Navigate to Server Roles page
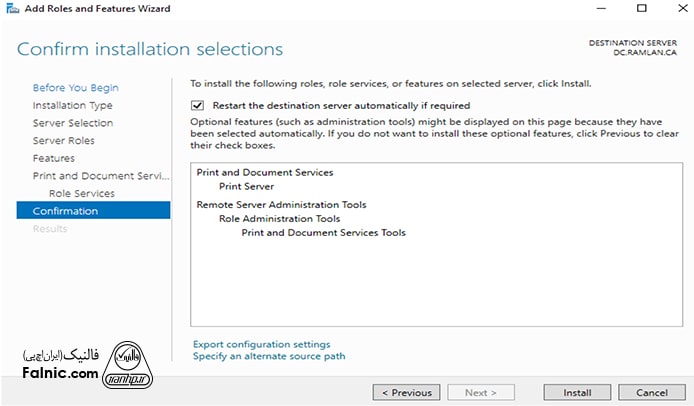The height and width of the screenshot is (406, 694). [63, 141]
